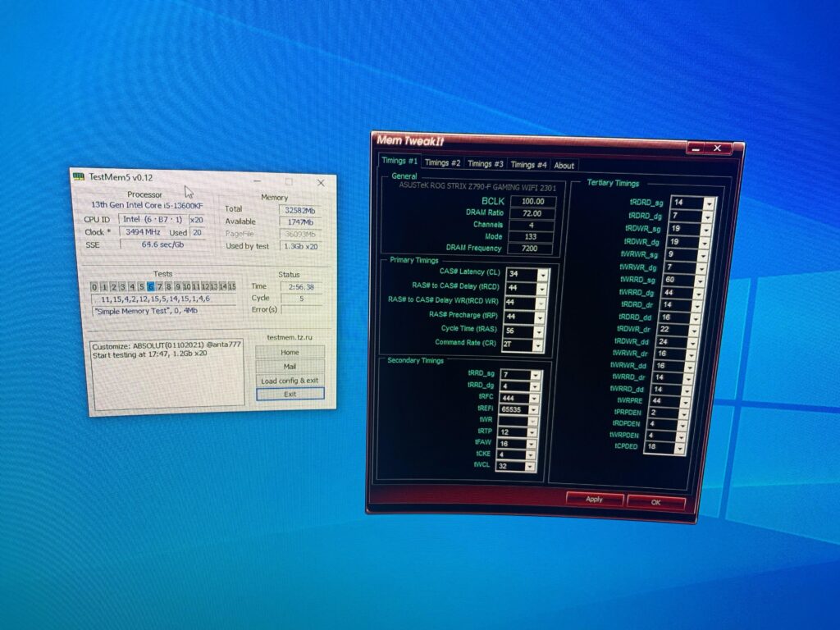Viewport: 840px width, 630px height.
Task: Minimize the TestMem5 window
Action: click(257, 181)
